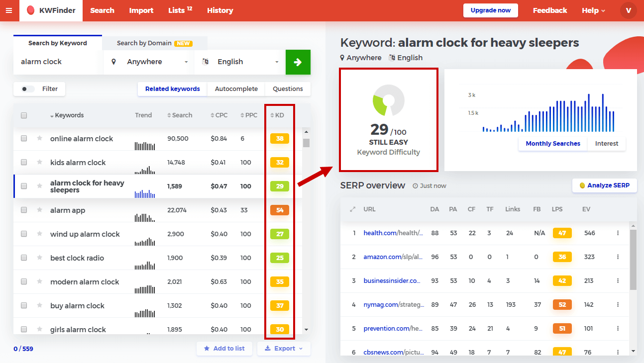This screenshot has height=363, width=644.
Task: Open options menu for health.com result
Action: pos(618,233)
